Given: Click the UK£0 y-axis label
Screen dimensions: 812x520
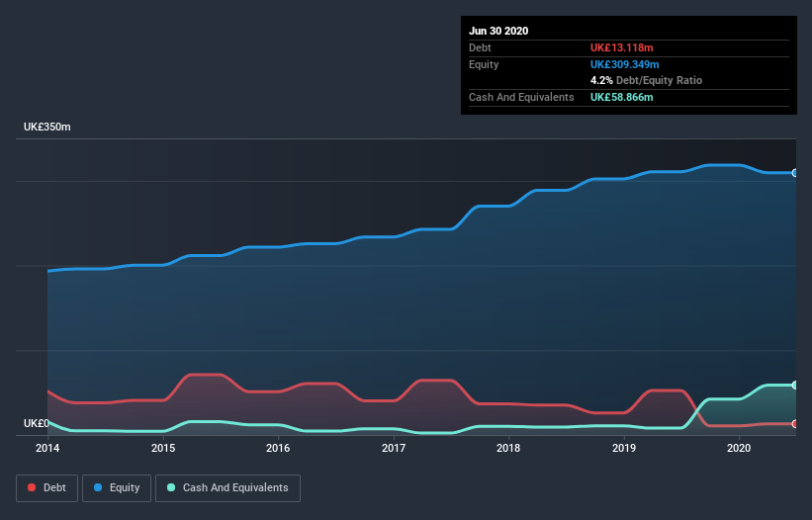Looking at the screenshot, I should [x=37, y=423].
